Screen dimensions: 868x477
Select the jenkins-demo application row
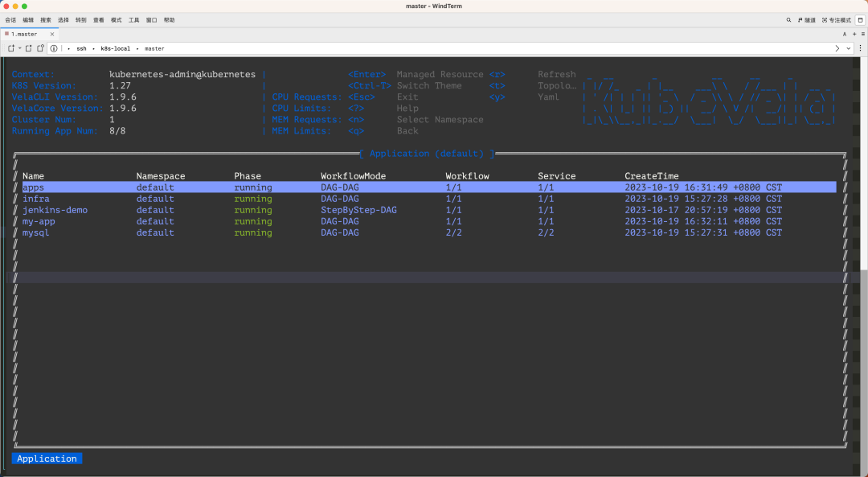pos(55,210)
